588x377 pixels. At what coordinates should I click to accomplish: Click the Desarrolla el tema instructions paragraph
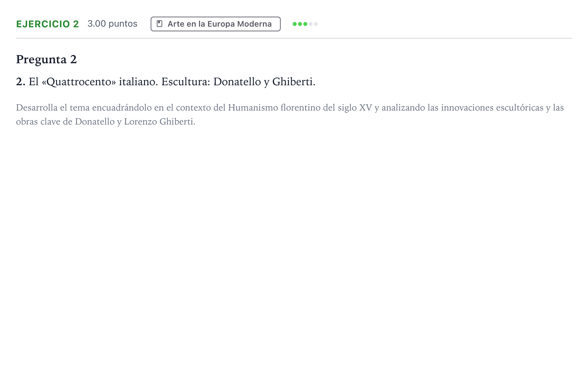[290, 115]
